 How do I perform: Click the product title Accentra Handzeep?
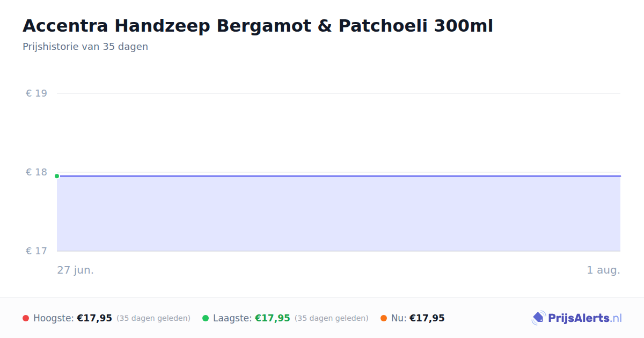pyautogui.click(x=258, y=26)
